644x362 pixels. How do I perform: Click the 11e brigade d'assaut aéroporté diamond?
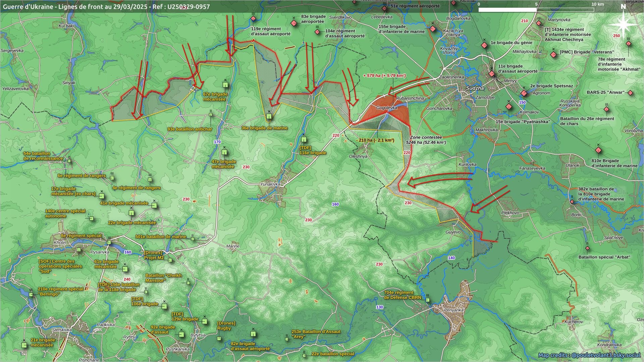pyautogui.click(x=492, y=74)
